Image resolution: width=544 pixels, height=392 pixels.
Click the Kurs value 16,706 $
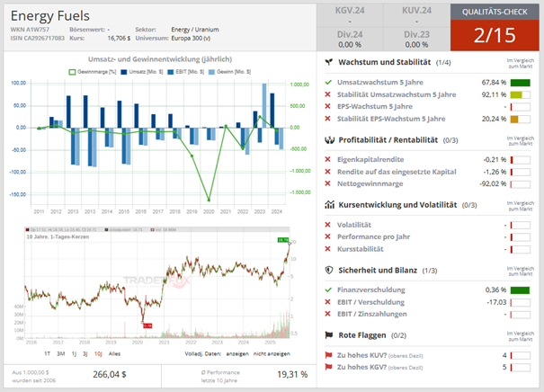119,38
